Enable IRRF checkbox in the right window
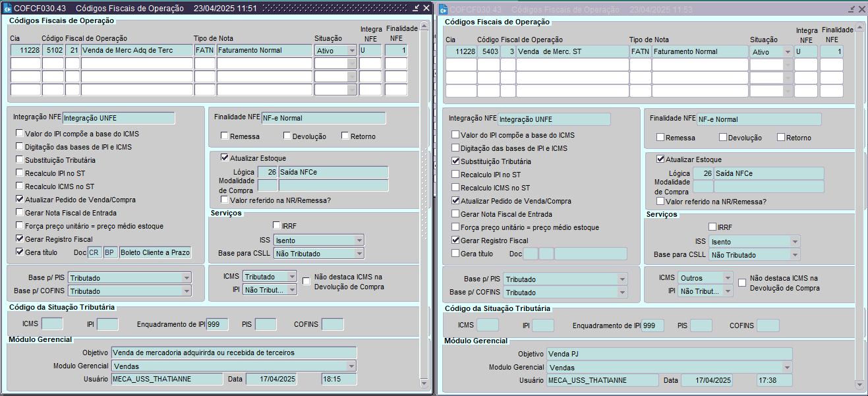Screen dimensions: 868x396 (712, 227)
